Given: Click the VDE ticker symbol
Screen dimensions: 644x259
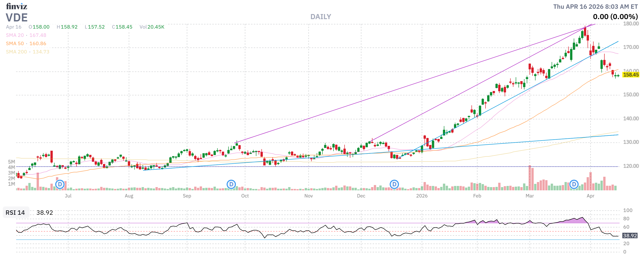Looking at the screenshot, I should pos(17,18).
